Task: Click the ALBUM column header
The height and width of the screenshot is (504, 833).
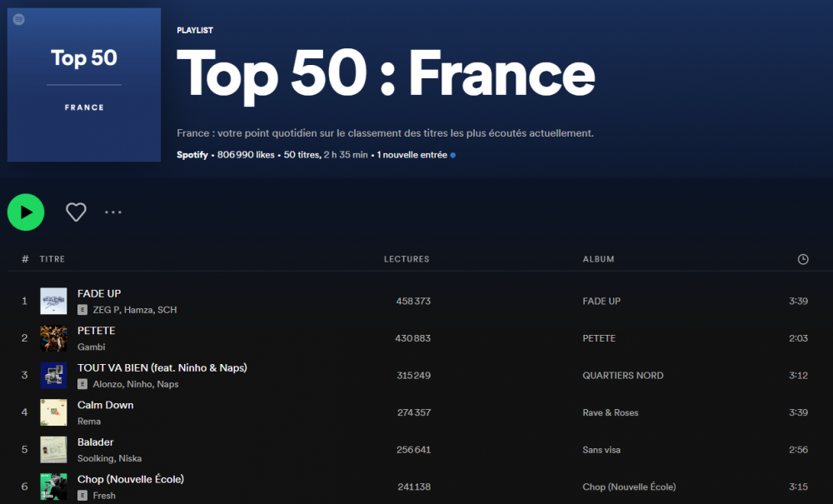Action: (x=598, y=259)
